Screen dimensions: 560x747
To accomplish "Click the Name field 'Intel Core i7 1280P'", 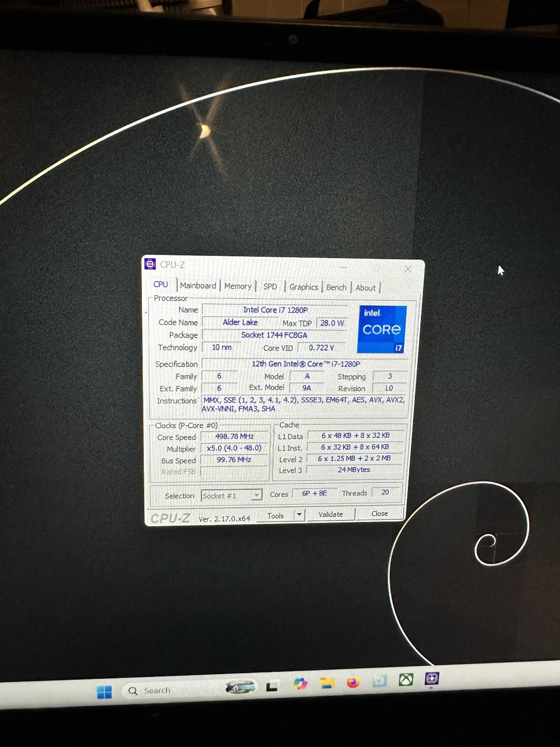I will pos(275,310).
